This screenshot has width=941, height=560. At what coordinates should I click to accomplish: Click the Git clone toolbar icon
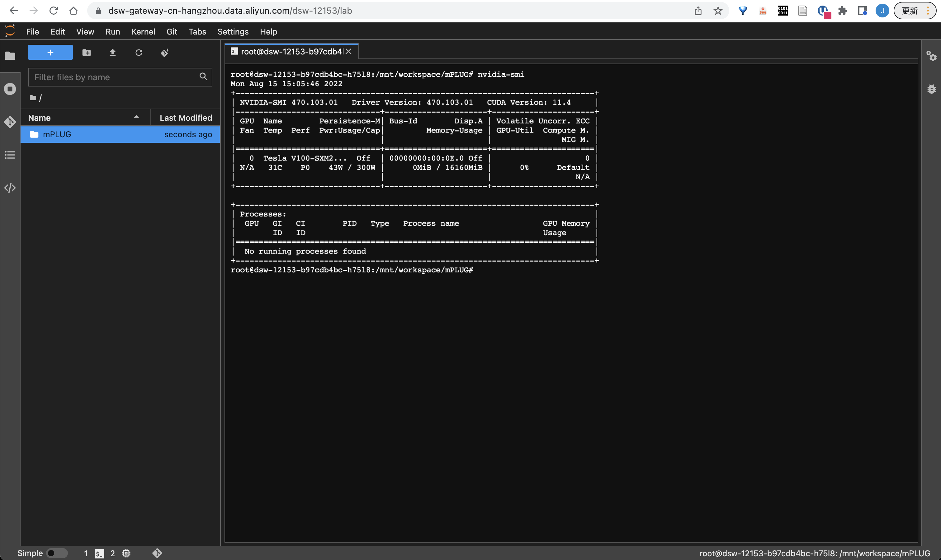pyautogui.click(x=165, y=53)
